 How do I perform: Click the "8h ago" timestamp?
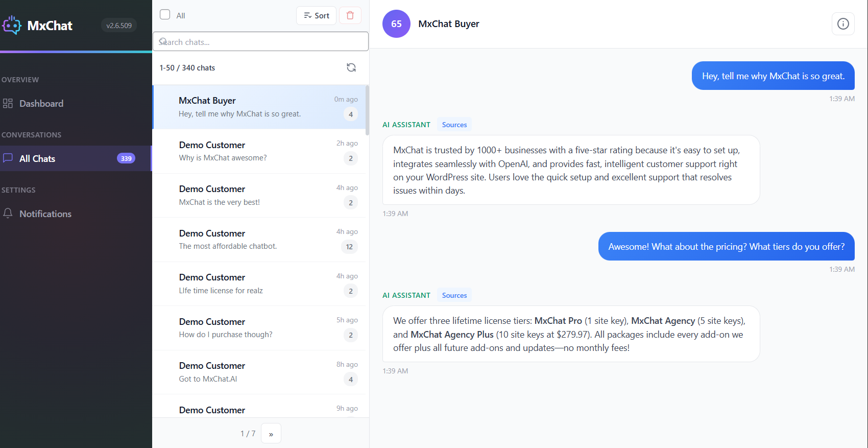pos(347,364)
